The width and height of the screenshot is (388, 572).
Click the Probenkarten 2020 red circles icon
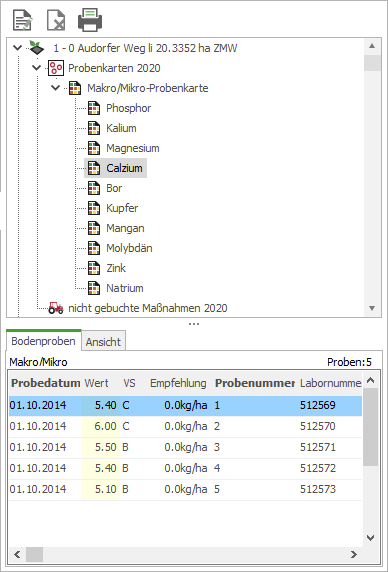(x=56, y=68)
